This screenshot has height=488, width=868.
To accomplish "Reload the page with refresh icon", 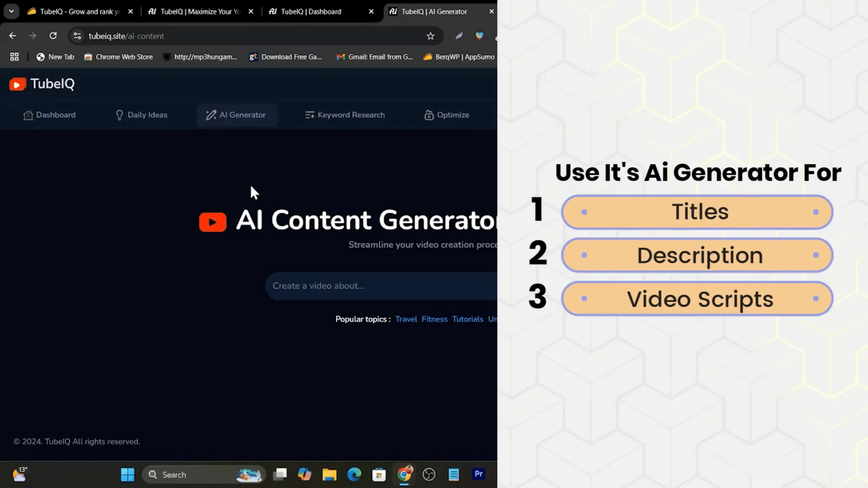I will click(53, 36).
